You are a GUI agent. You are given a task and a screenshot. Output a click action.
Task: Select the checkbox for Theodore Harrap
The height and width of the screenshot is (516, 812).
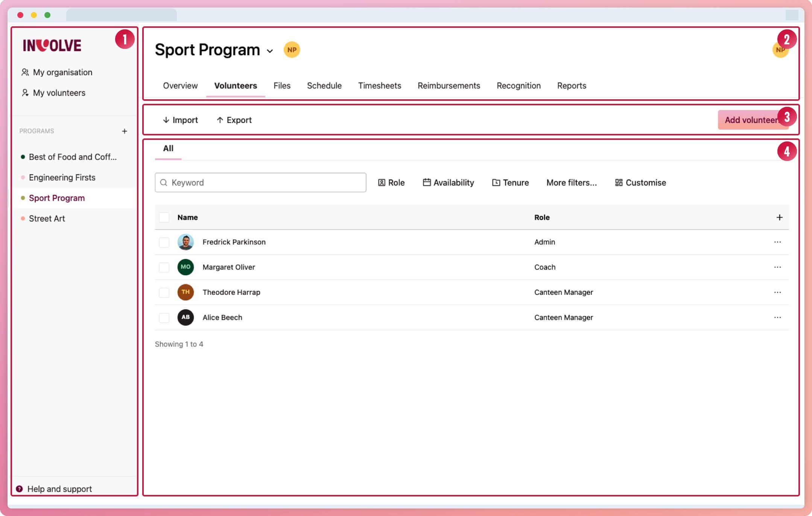coord(164,293)
